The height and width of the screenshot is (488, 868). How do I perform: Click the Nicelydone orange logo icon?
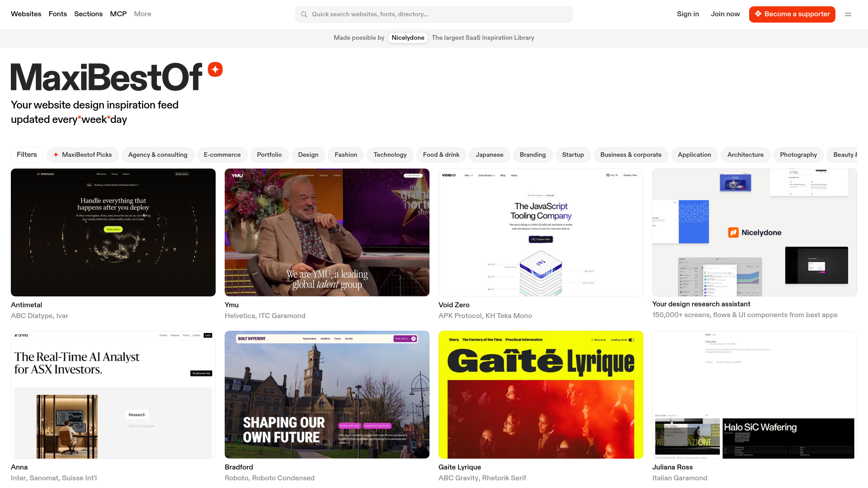pos(733,233)
